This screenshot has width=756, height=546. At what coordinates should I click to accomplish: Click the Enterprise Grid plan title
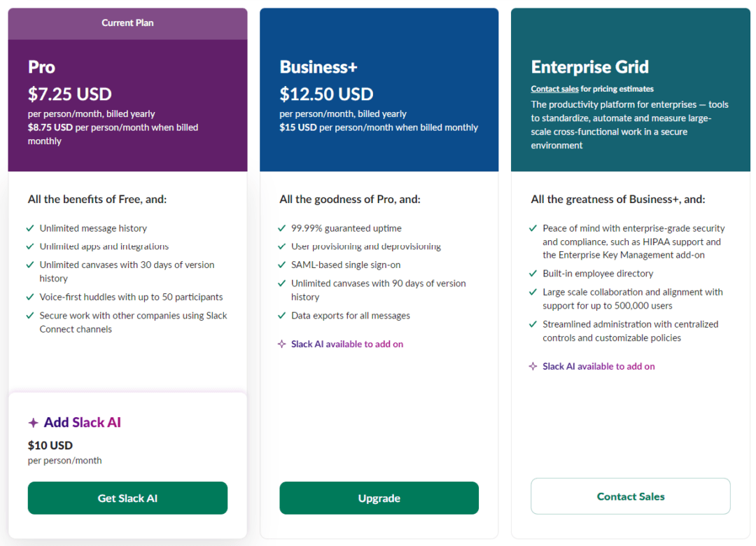click(591, 67)
